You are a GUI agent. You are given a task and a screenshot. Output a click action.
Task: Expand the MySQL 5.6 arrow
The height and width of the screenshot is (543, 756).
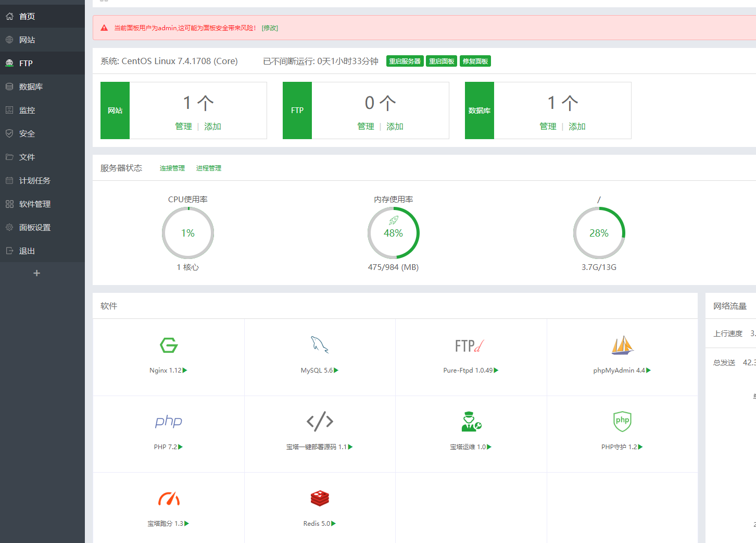coord(336,371)
